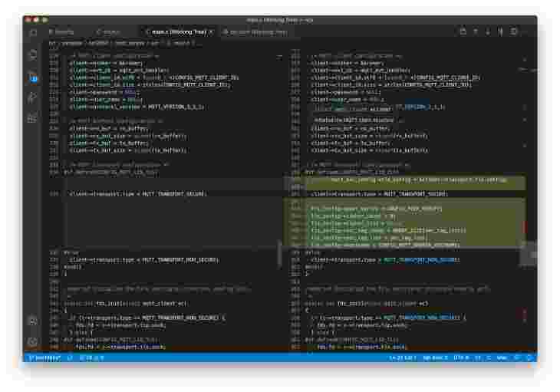The height and width of the screenshot is (392, 560).
Task: Click the feedback icon in status bar
Action: pos(518,357)
